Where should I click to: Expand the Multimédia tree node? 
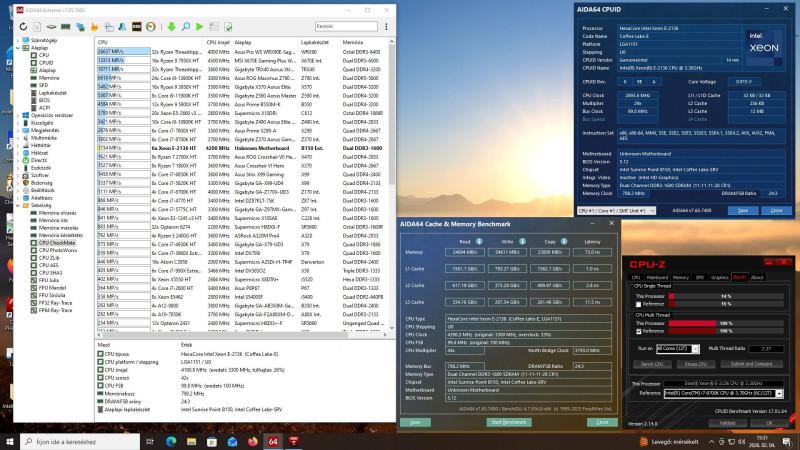18,138
